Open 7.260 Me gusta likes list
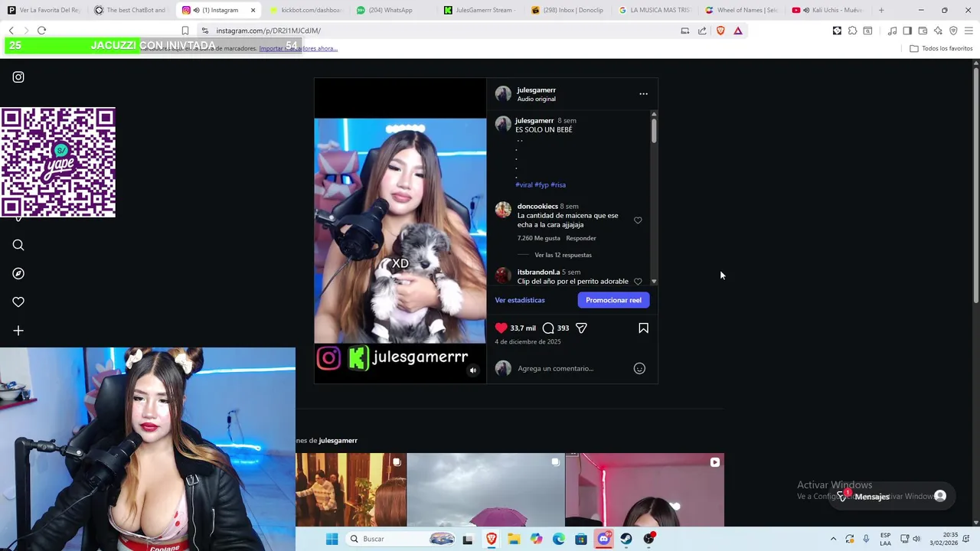 tap(539, 238)
